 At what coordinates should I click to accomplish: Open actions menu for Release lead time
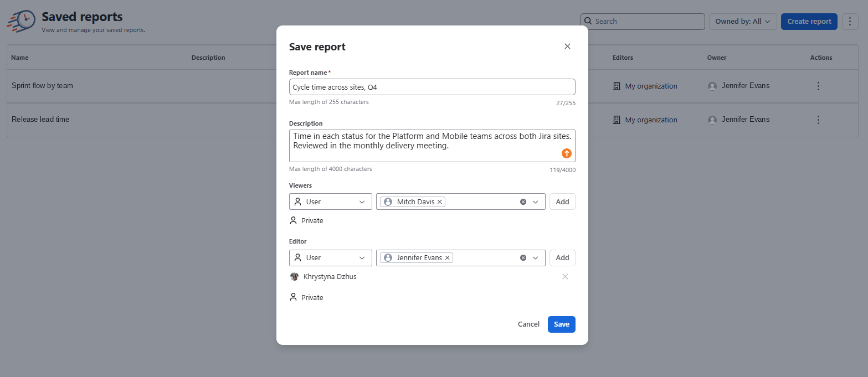click(x=818, y=120)
